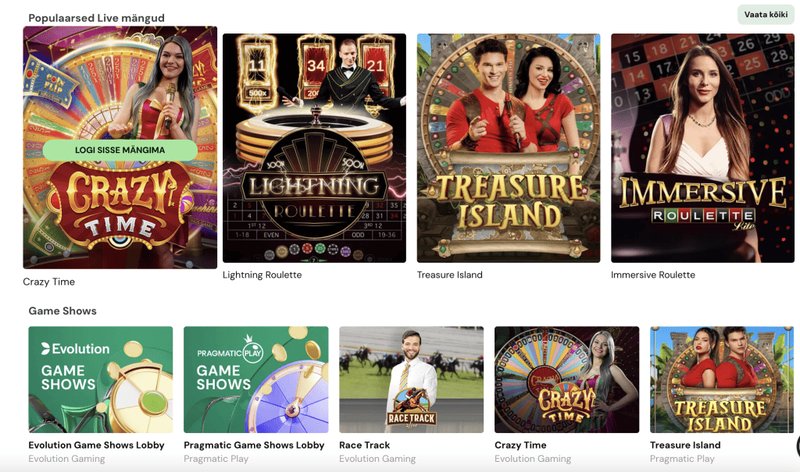
Task: Click Pragmatic Play provider under Treasure Island
Action: click(682, 459)
